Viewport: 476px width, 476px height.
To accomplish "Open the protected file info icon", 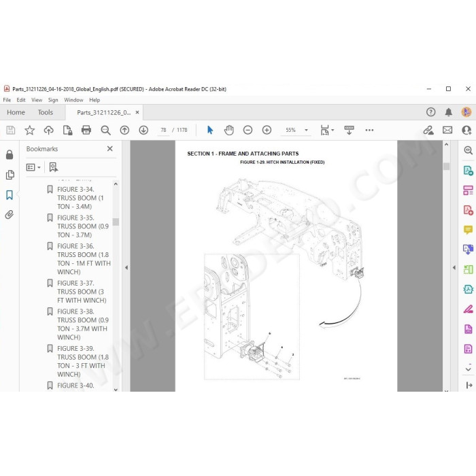I will pyautogui.click(x=67, y=131).
